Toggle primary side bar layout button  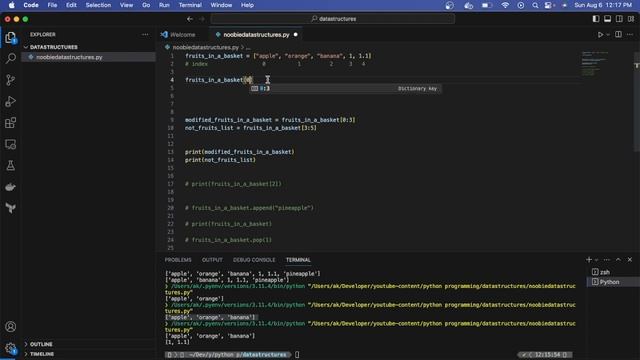[x=596, y=19]
